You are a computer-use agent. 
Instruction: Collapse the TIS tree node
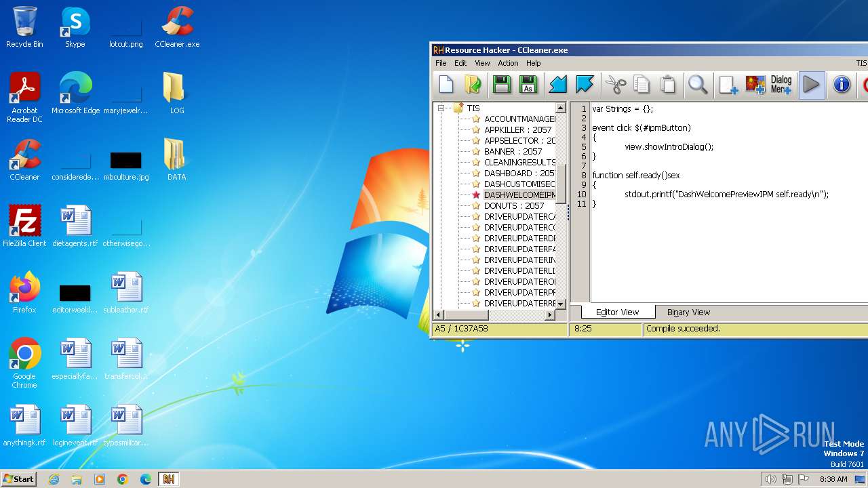coord(441,108)
